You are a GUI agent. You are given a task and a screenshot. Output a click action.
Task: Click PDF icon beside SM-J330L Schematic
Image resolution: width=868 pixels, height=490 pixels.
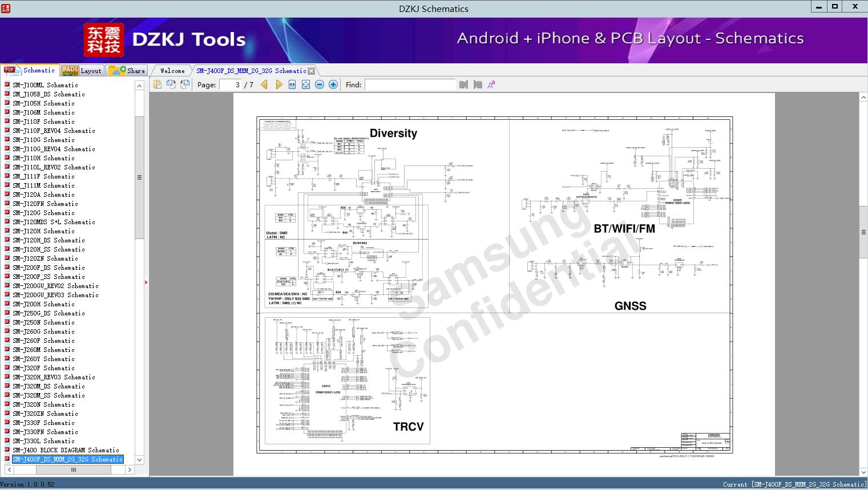pyautogui.click(x=7, y=441)
